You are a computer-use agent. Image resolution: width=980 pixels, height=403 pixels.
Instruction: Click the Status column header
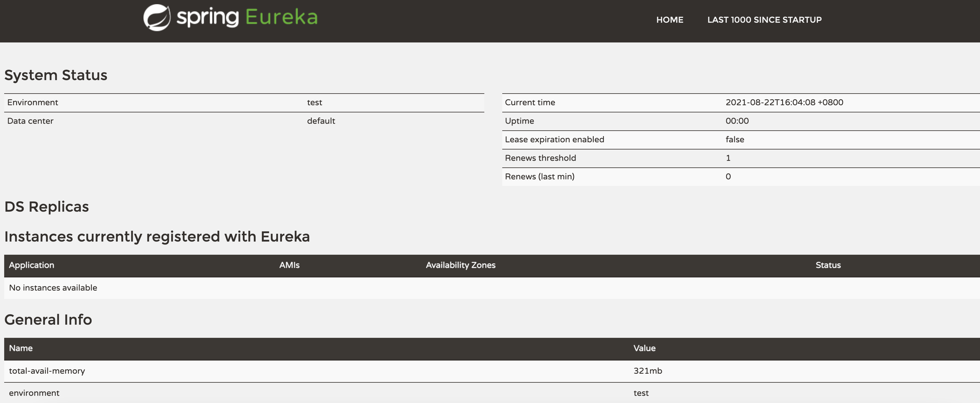[828, 265]
